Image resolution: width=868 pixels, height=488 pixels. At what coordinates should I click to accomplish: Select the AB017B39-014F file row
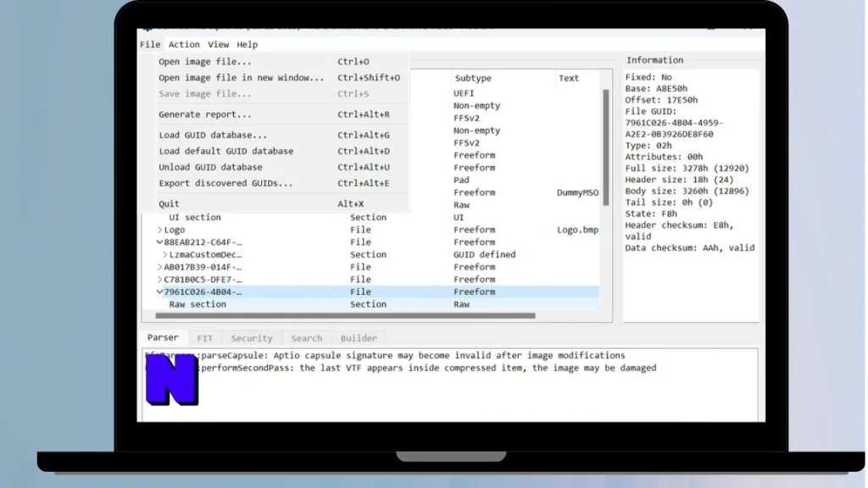pyautogui.click(x=371, y=267)
